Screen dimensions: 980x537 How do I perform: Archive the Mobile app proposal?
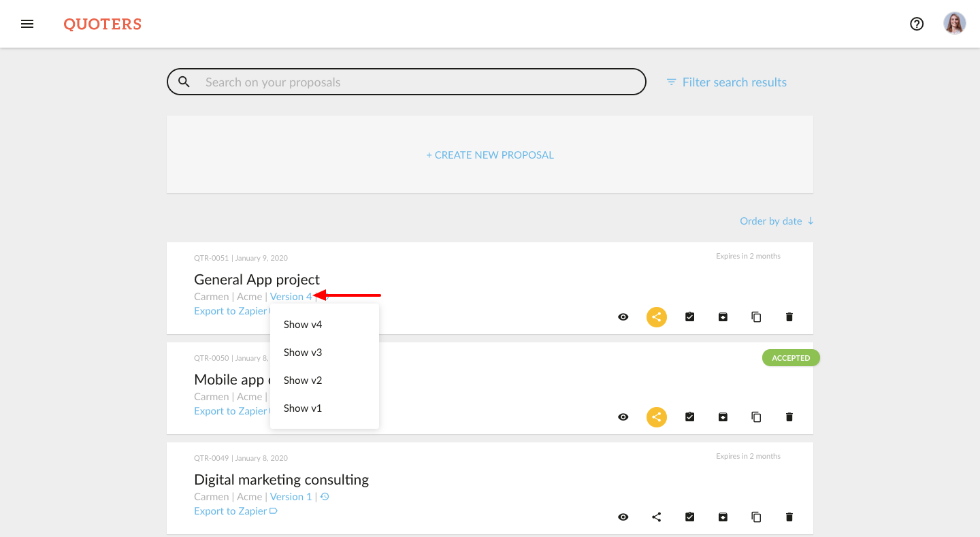[x=722, y=417]
